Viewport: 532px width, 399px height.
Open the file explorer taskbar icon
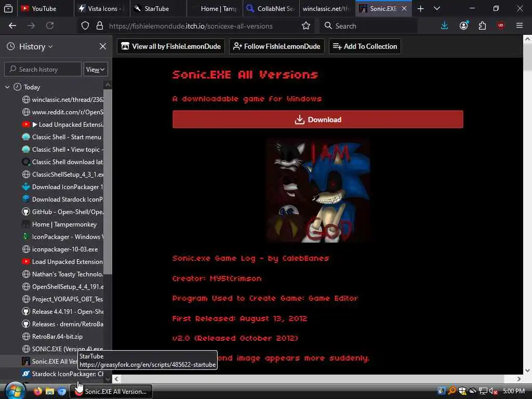pos(50,391)
